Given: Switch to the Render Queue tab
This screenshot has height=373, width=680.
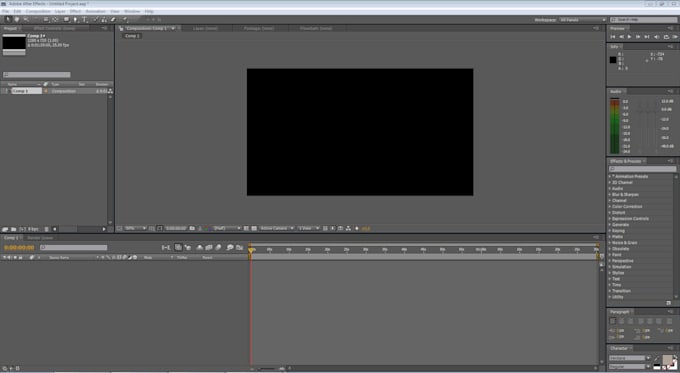Looking at the screenshot, I should 40,238.
